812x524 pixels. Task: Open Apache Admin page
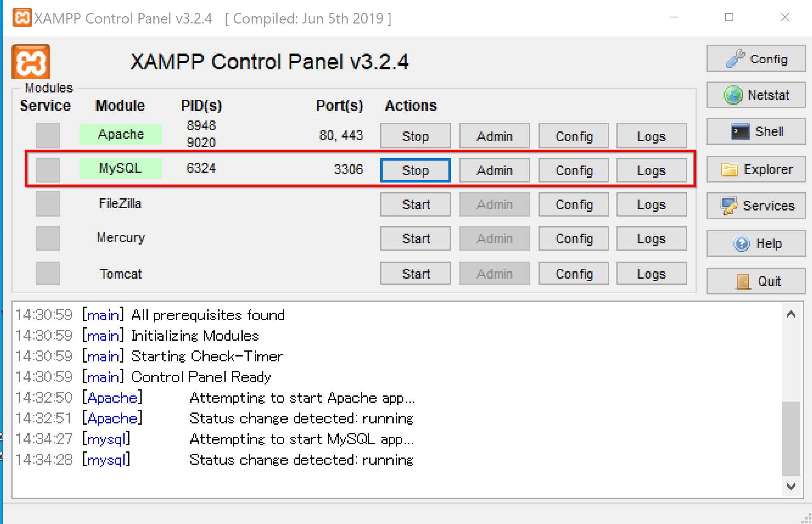pos(494,136)
